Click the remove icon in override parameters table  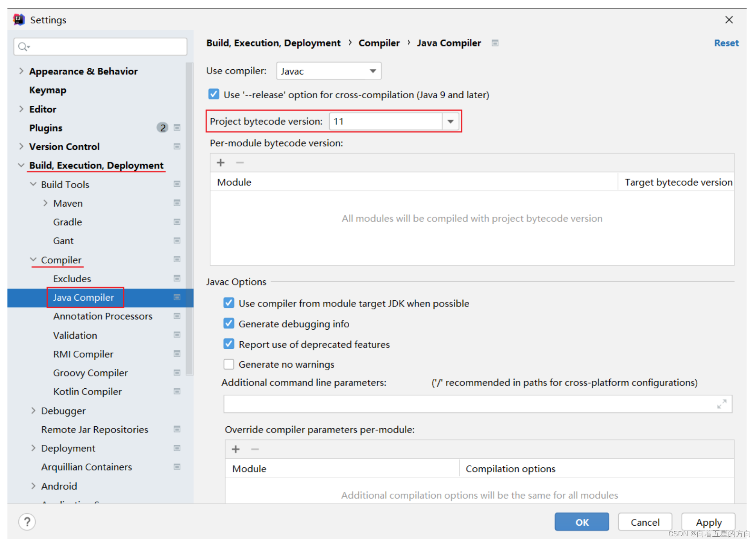coord(255,449)
